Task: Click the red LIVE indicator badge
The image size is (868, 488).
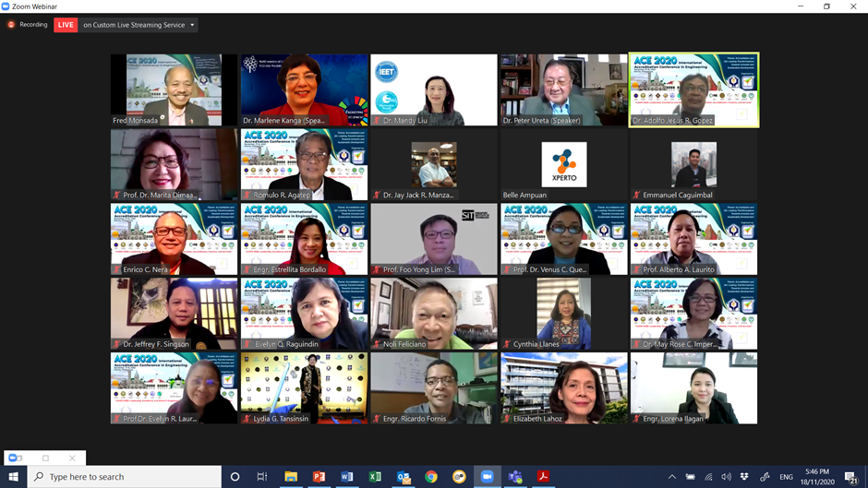Action: coord(66,25)
